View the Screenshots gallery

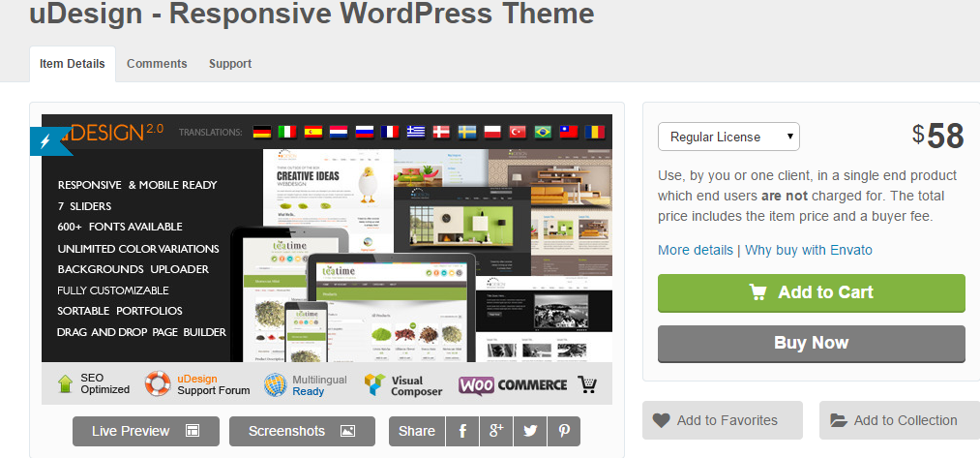click(302, 431)
